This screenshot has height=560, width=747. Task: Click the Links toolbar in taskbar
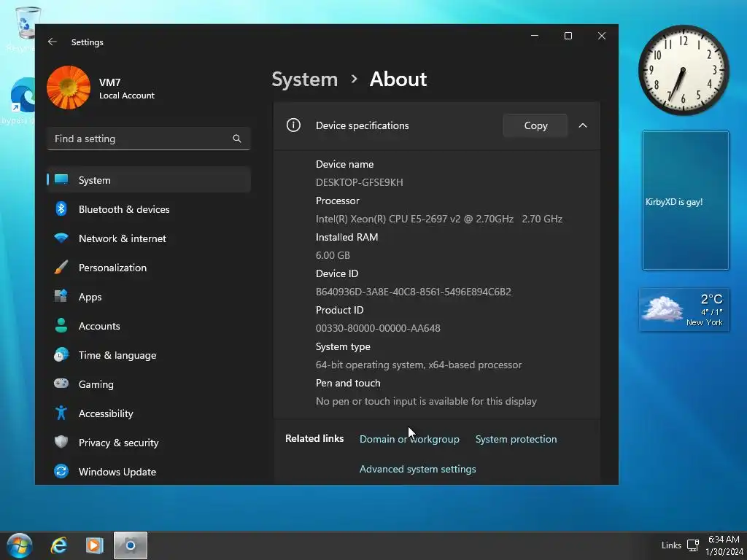click(x=671, y=545)
